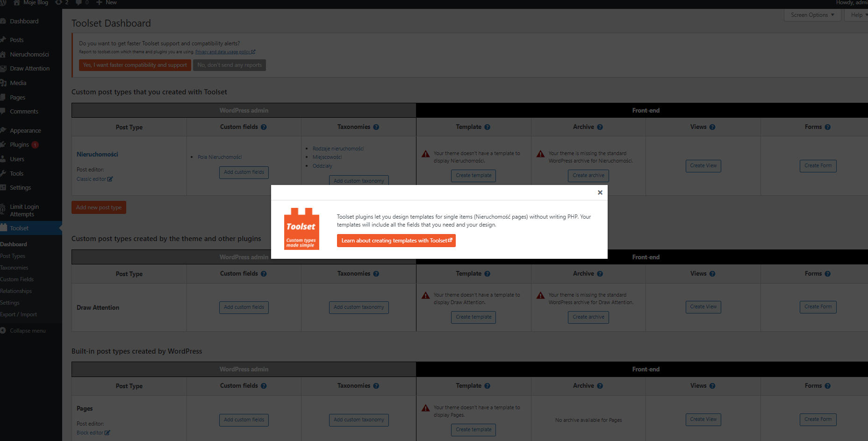
Task: Expand the Help dropdown tab
Action: (x=857, y=15)
